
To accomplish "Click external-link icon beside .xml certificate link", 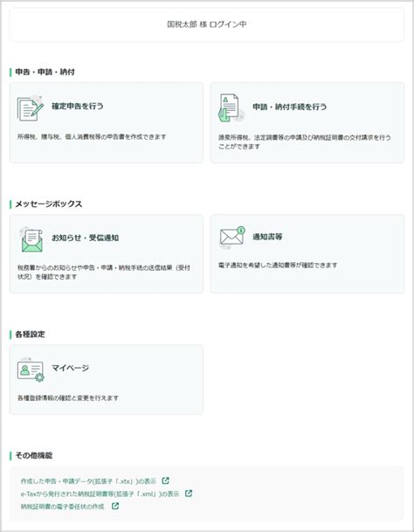I will [x=189, y=494].
